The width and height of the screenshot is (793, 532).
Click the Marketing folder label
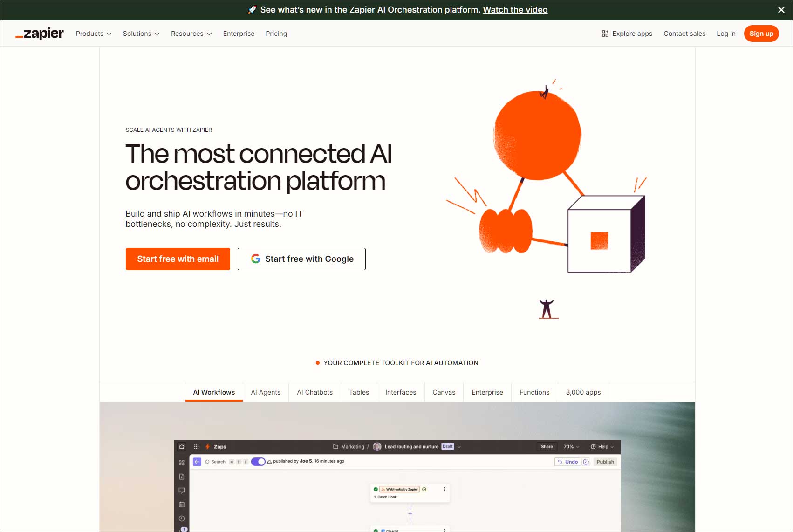tap(353, 446)
